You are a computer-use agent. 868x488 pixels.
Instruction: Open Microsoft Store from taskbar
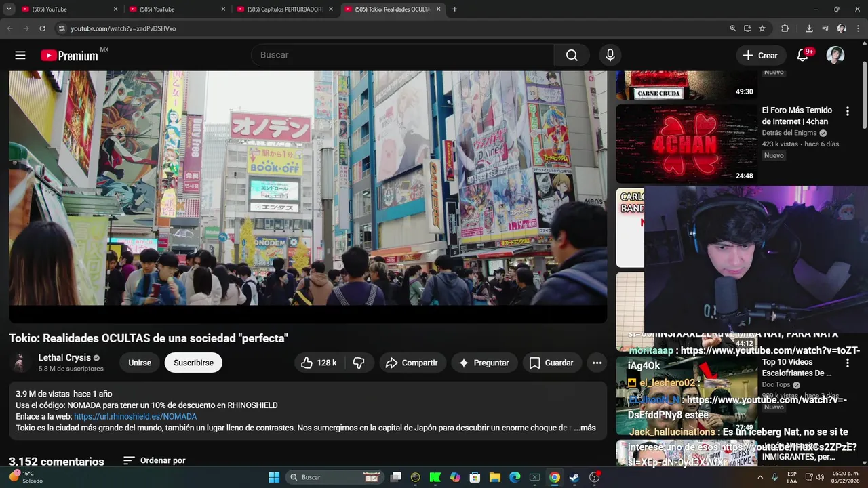475,477
